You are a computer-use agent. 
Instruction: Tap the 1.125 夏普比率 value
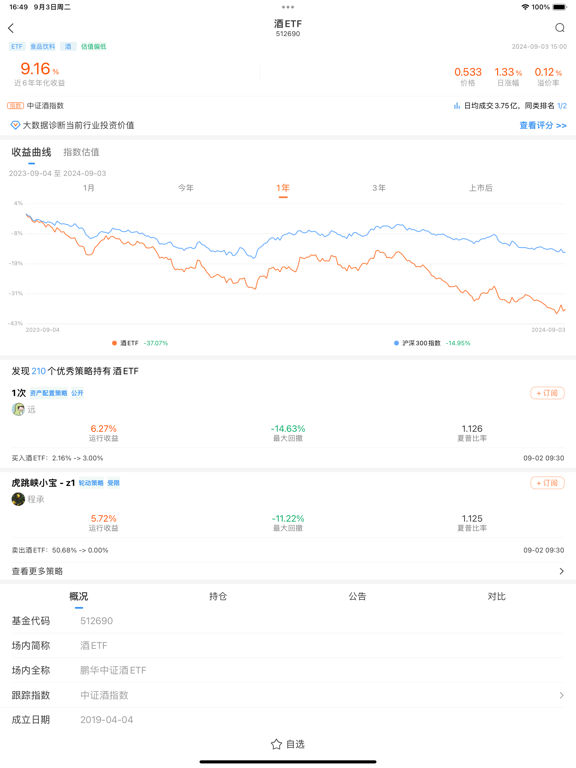[x=472, y=519]
